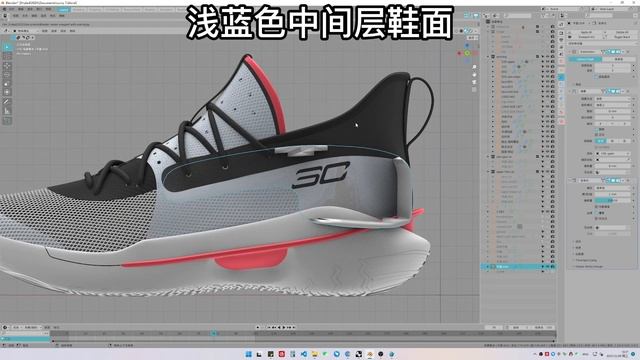Select the Add Cube tool
640x360 pixels.
pos(7,120)
